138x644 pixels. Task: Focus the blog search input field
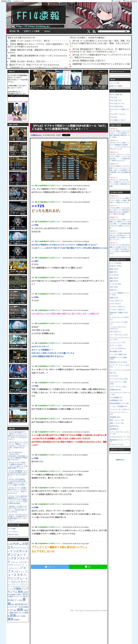click(111, 31)
